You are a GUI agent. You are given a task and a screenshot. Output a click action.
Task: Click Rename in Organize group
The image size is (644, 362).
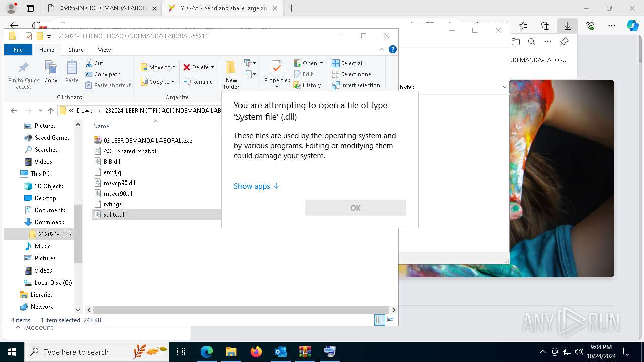[198, 82]
